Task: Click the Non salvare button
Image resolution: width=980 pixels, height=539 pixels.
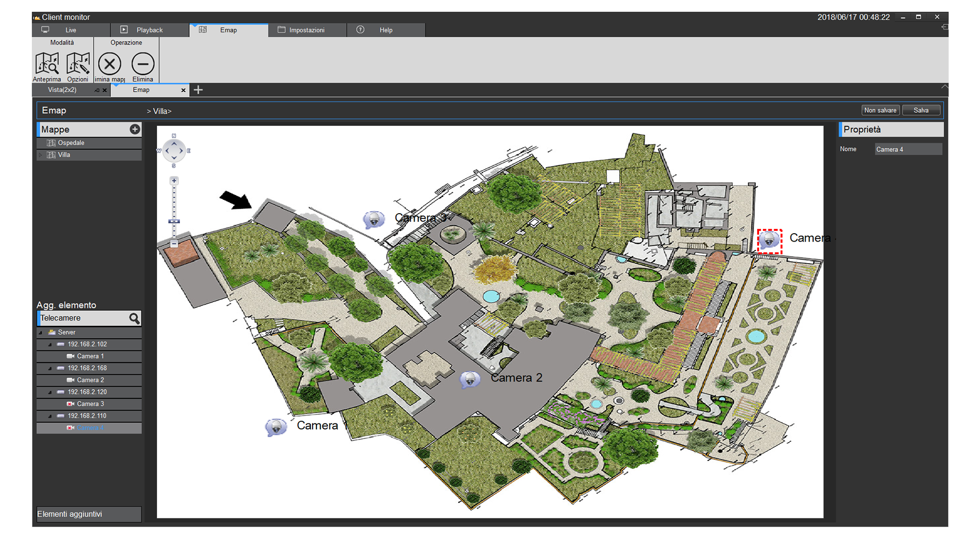Action: click(x=881, y=110)
